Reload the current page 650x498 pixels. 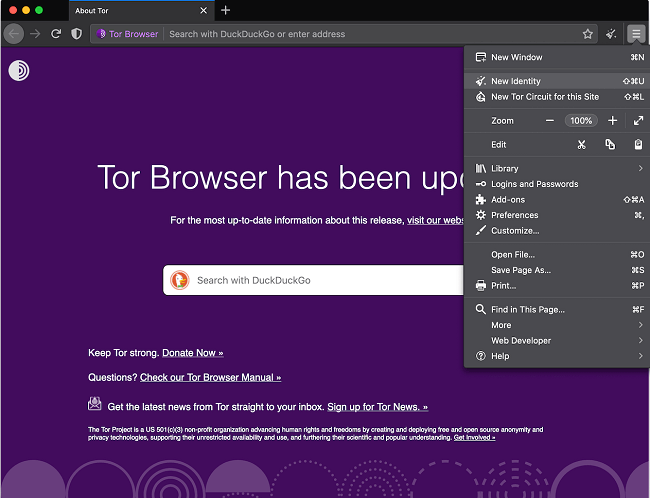56,34
